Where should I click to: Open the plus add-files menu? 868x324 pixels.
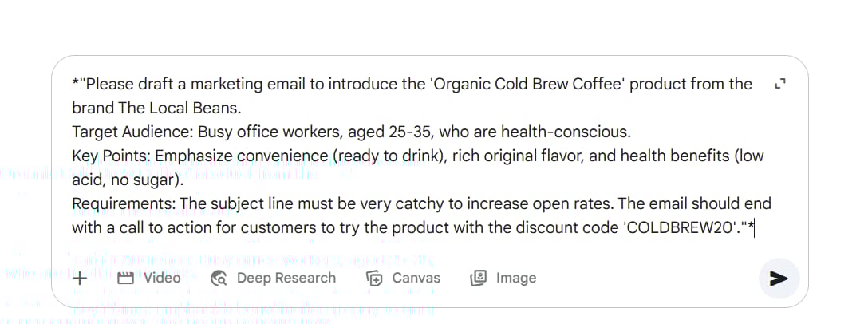click(79, 278)
